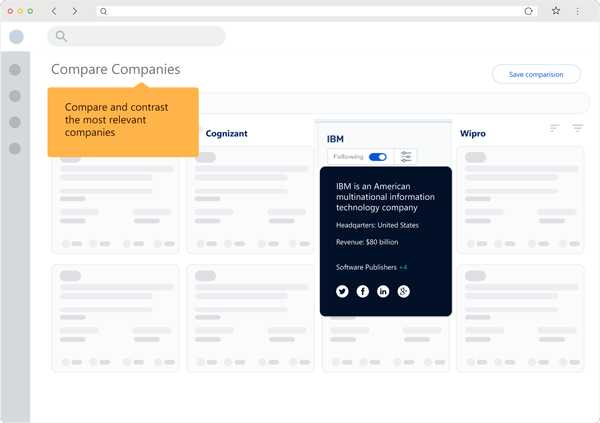600x423 pixels.
Task: Toggle the IBM Following switch
Action: pos(377,157)
